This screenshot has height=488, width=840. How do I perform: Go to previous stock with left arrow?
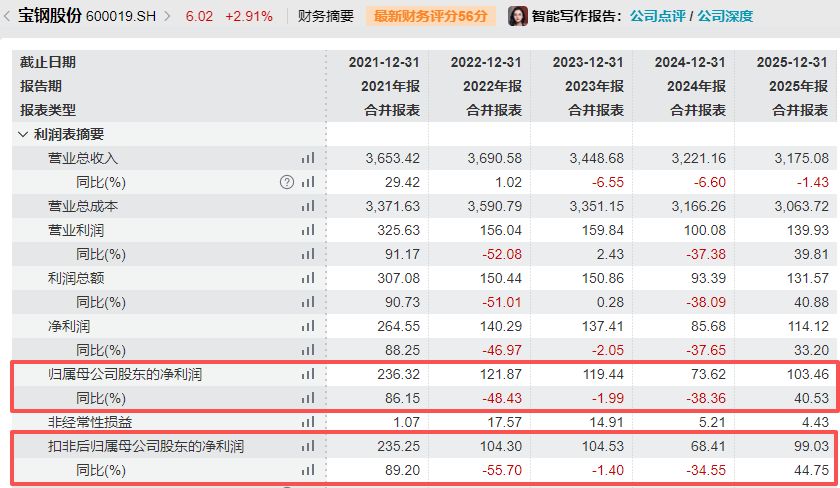pos(6,16)
